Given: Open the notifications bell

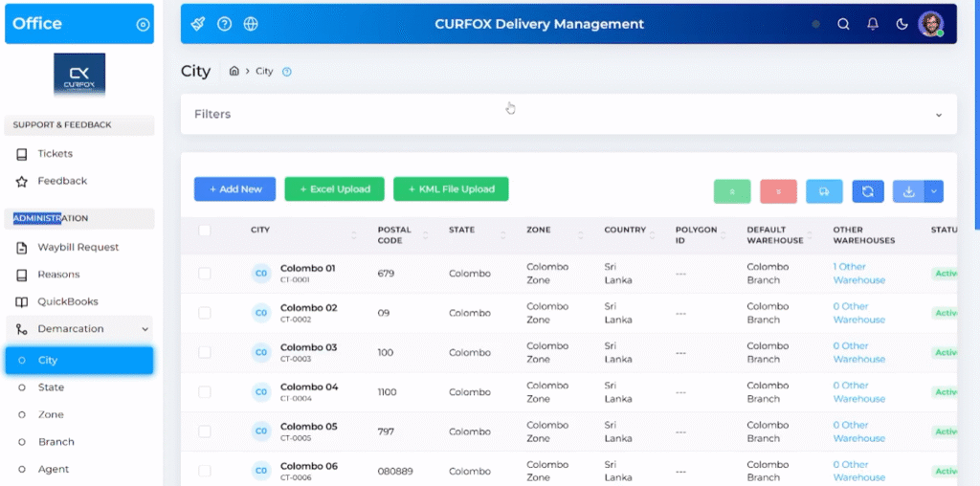Looking at the screenshot, I should [x=872, y=25].
